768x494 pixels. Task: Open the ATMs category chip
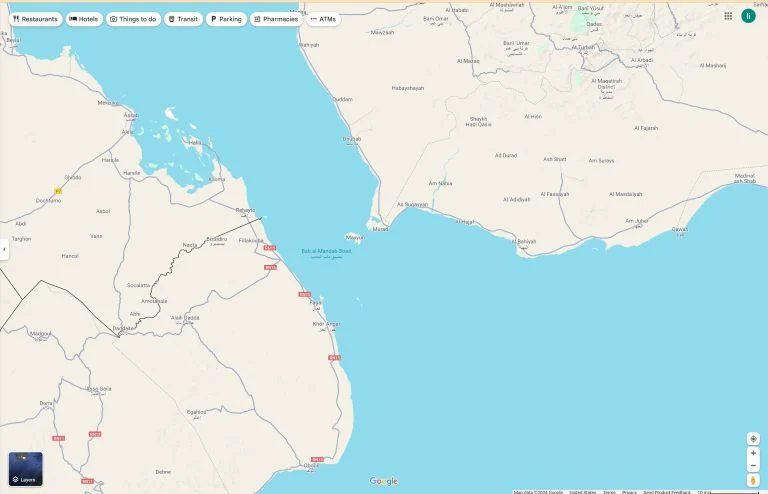pyautogui.click(x=323, y=19)
